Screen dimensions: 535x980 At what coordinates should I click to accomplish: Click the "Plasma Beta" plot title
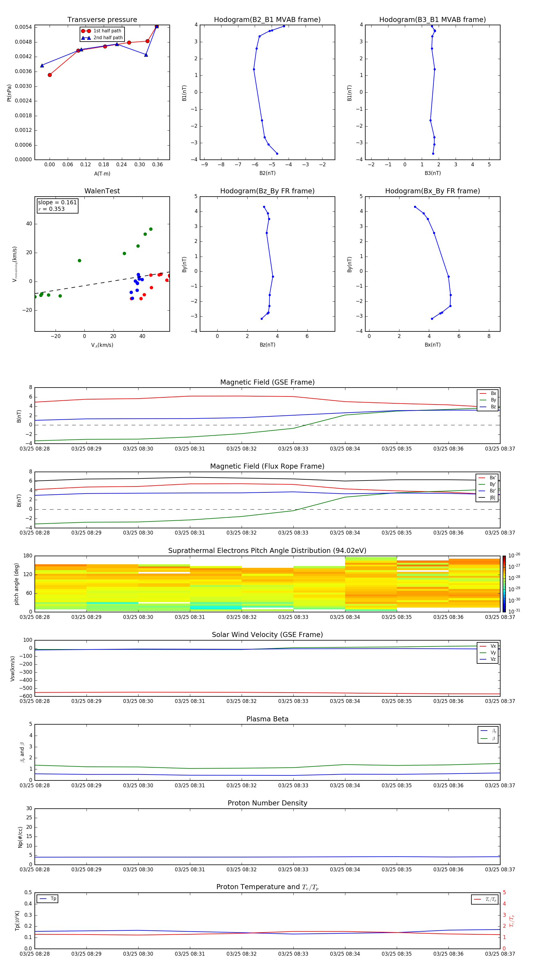(267, 719)
